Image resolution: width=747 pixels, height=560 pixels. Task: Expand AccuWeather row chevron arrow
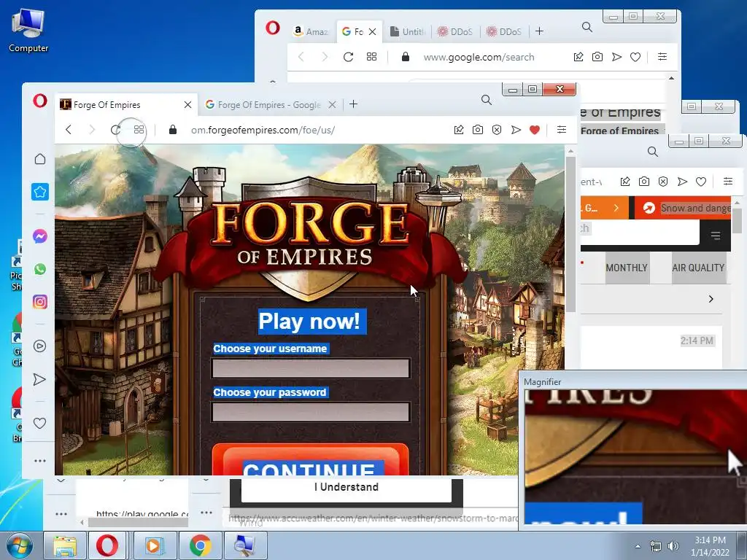[711, 299]
